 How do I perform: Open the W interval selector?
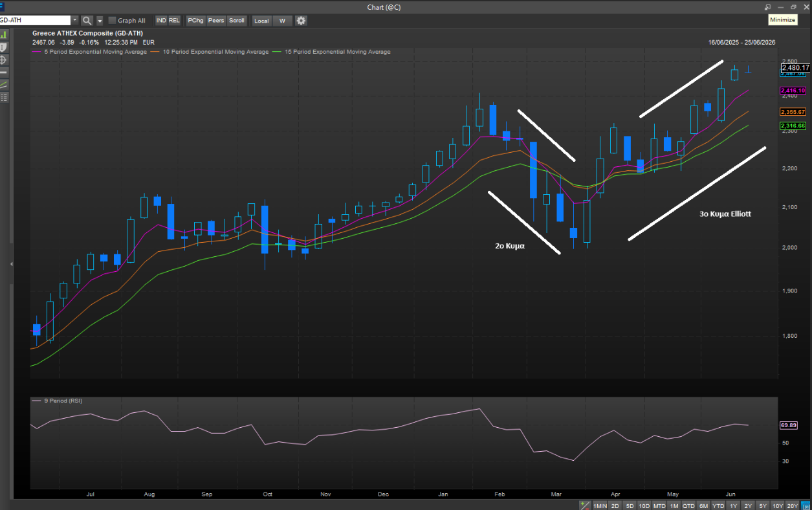282,21
